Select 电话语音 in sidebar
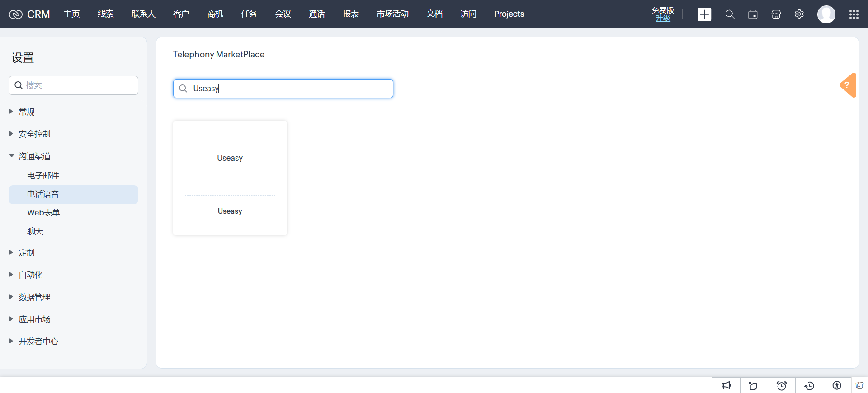 (x=73, y=194)
